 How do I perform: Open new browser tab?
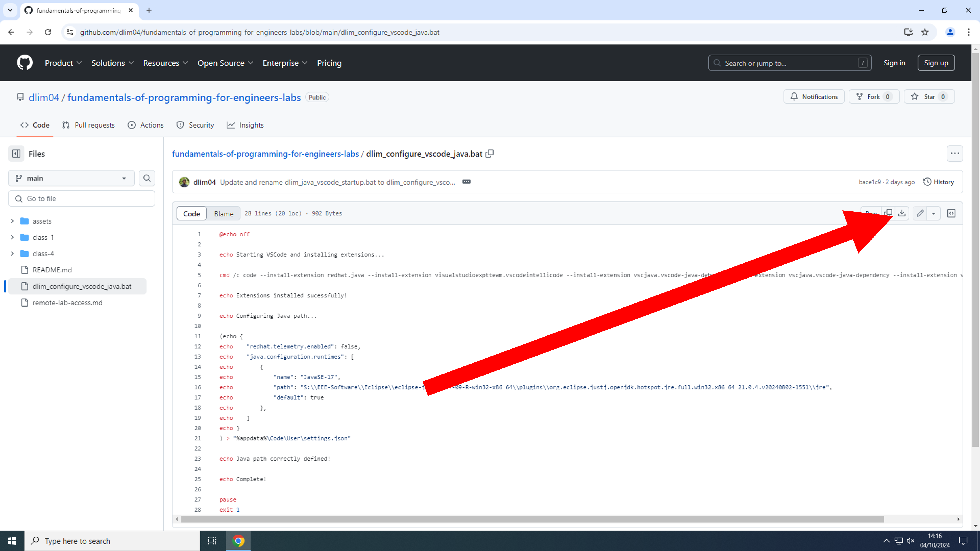click(x=149, y=10)
